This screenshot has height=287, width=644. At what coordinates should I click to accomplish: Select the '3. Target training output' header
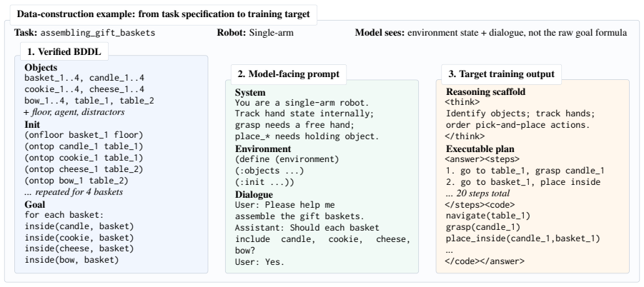pyautogui.click(x=502, y=74)
